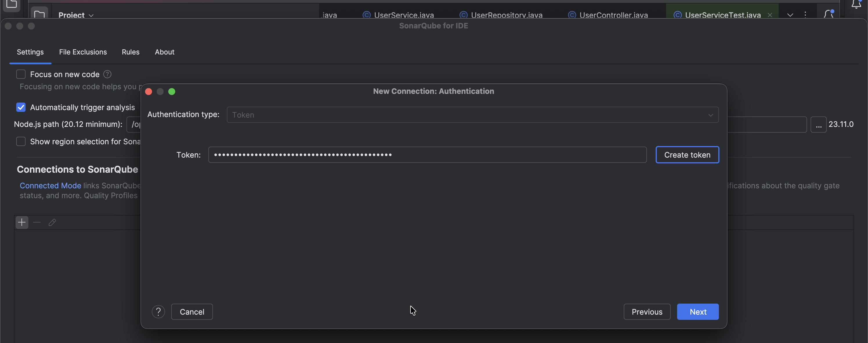The image size is (868, 343).
Task: Click Next to continue connection setup
Action: pyautogui.click(x=697, y=312)
